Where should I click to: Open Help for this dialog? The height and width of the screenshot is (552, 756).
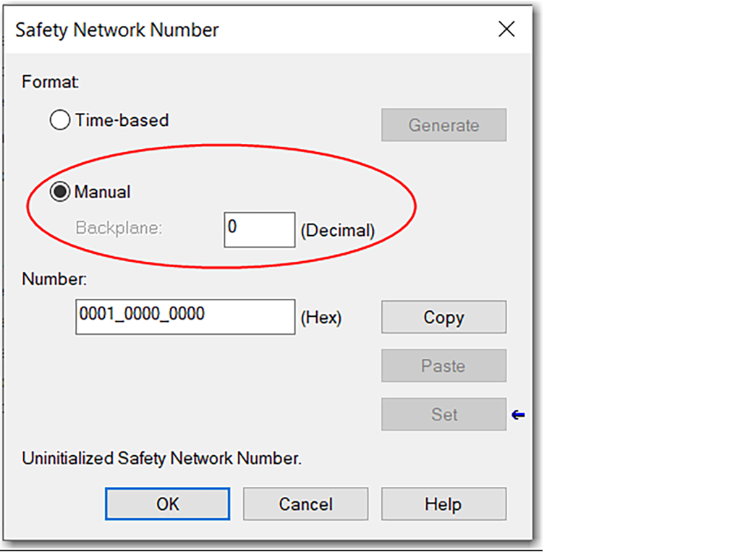coord(443,504)
